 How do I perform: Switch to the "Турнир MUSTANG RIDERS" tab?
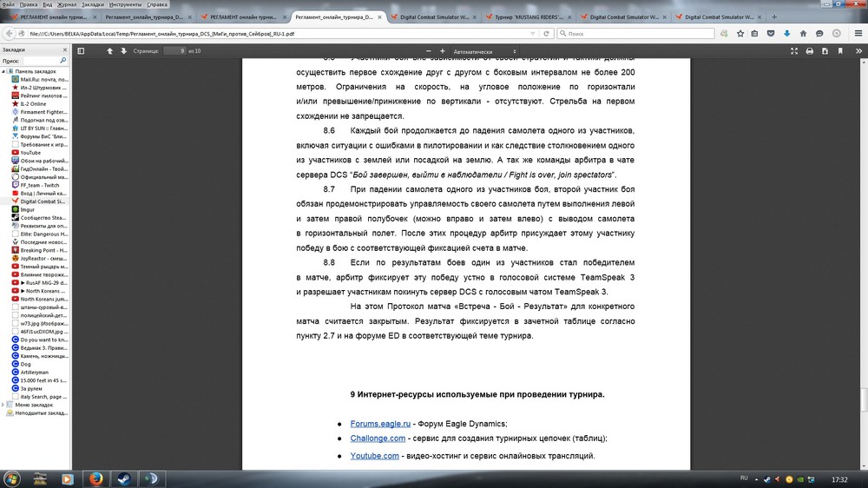point(528,17)
